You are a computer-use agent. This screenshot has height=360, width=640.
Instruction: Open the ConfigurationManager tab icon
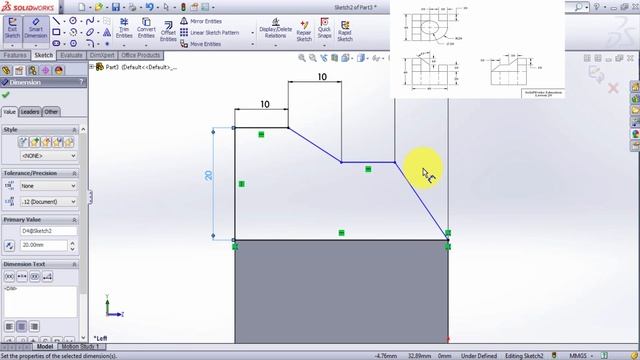[x=32, y=70]
